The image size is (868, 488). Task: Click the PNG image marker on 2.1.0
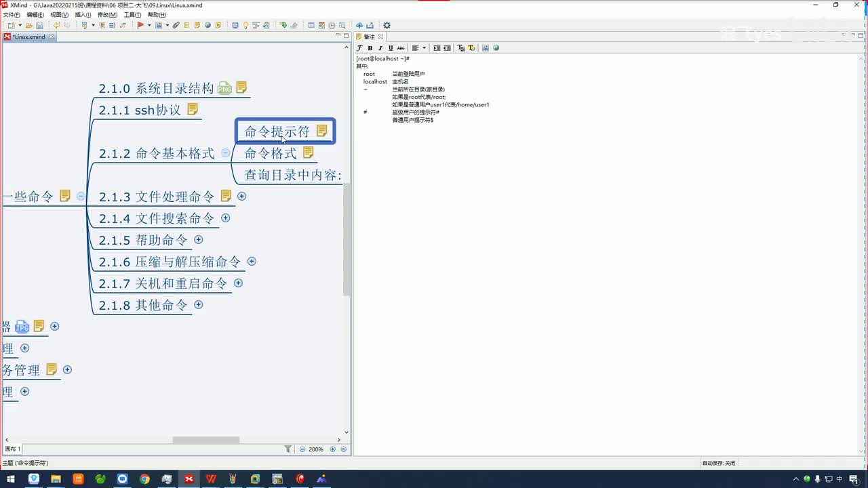click(x=224, y=88)
